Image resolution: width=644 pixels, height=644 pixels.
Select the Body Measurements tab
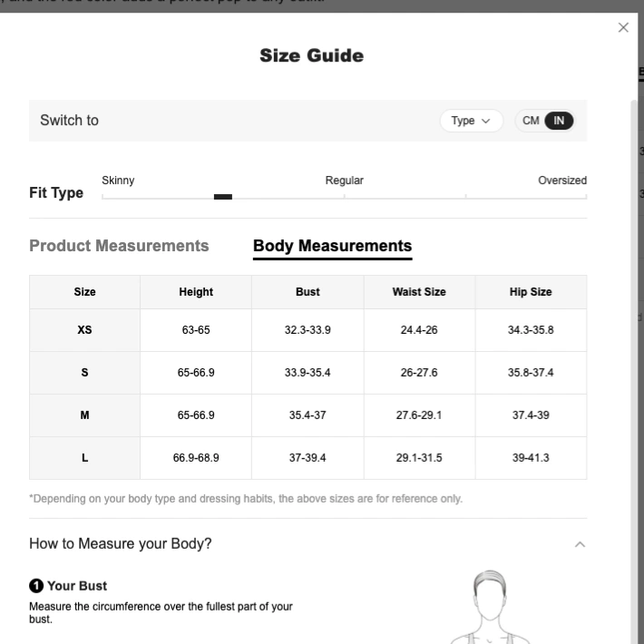pyautogui.click(x=332, y=246)
